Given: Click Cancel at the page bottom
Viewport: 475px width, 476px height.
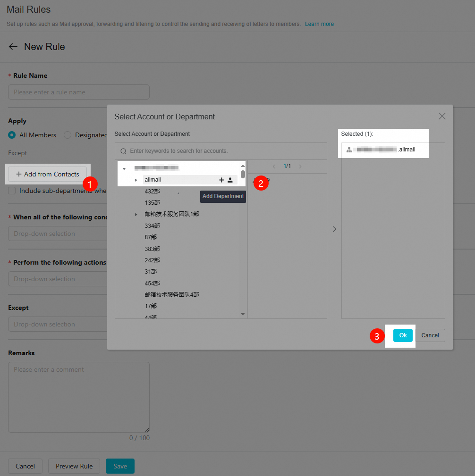Looking at the screenshot, I should (x=25, y=466).
